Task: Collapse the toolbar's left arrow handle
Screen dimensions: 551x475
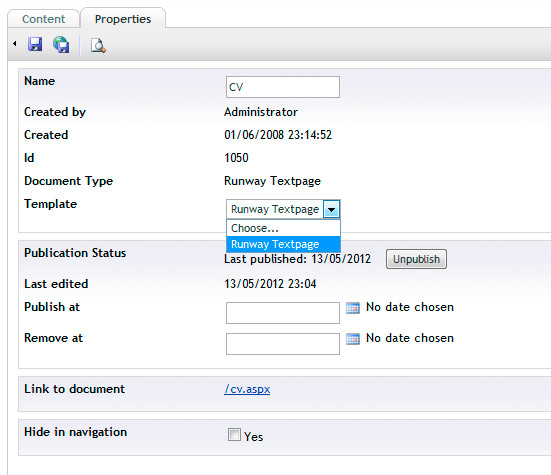Action: click(14, 44)
